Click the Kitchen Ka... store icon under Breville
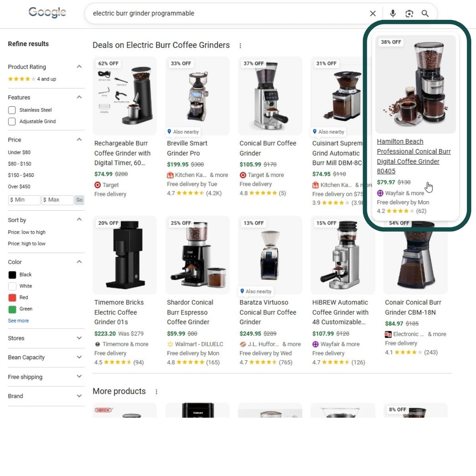The image size is (476, 476). click(170, 175)
